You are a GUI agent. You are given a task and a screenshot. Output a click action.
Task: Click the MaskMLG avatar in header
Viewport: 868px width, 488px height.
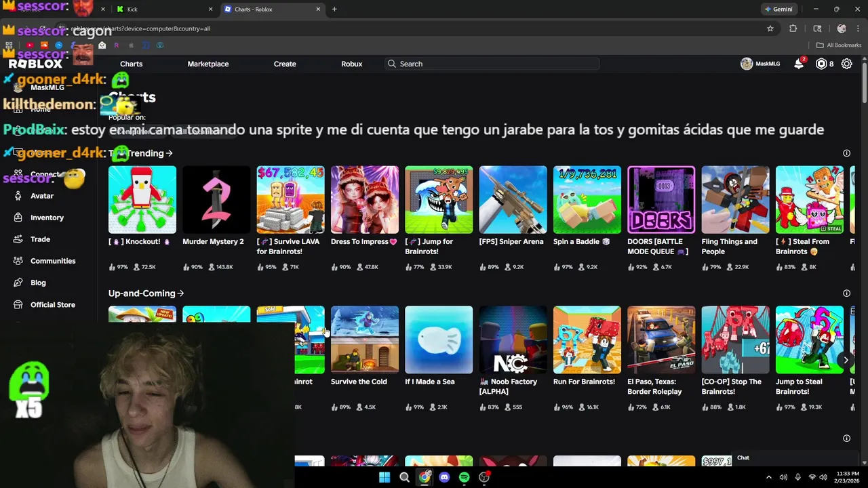tap(747, 64)
